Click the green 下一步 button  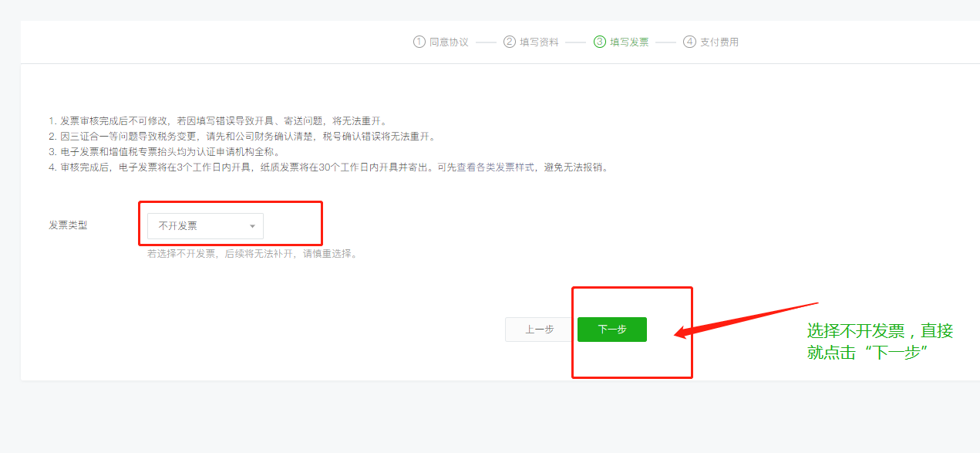coord(612,330)
